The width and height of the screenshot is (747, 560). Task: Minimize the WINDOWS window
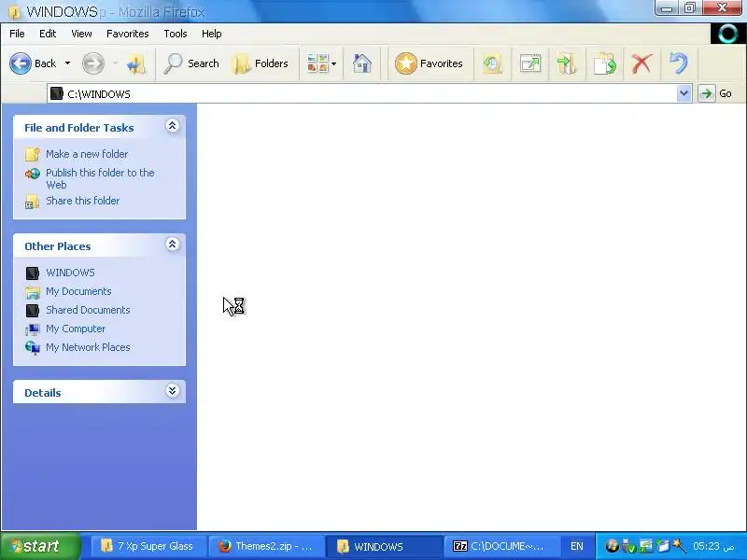coord(667,8)
